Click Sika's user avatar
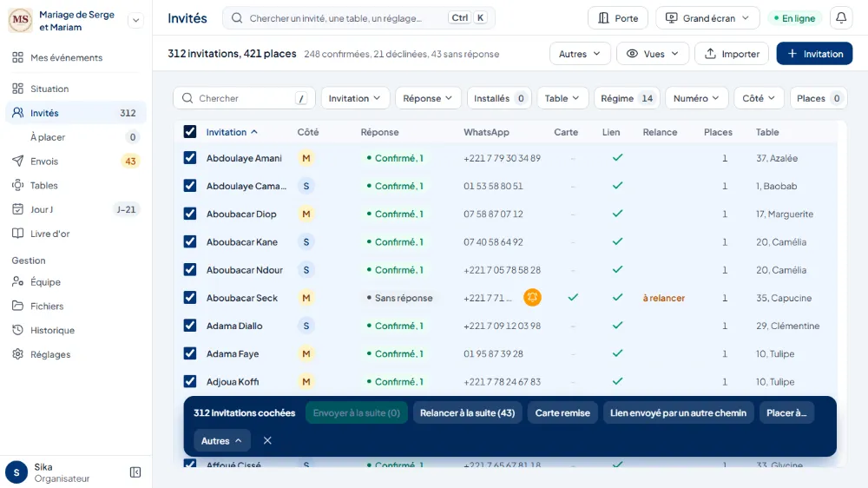Viewport: 868px width, 488px height. coord(16,472)
